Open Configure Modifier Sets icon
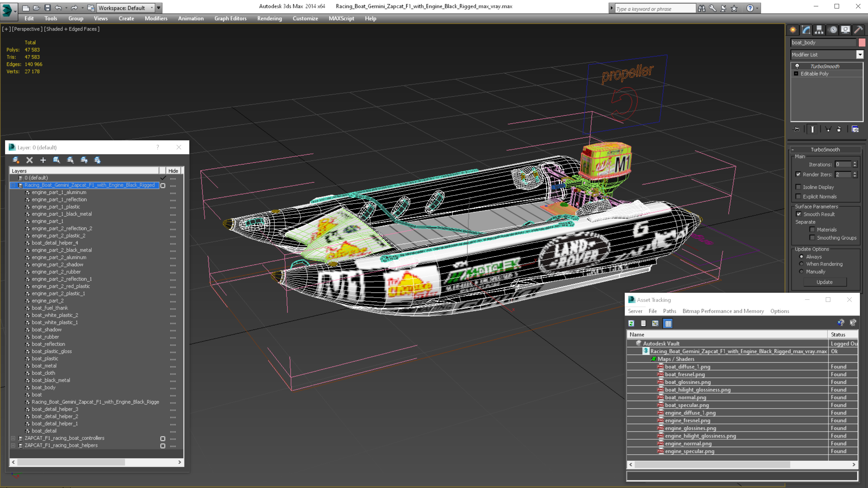This screenshot has height=488, width=868. point(855,129)
